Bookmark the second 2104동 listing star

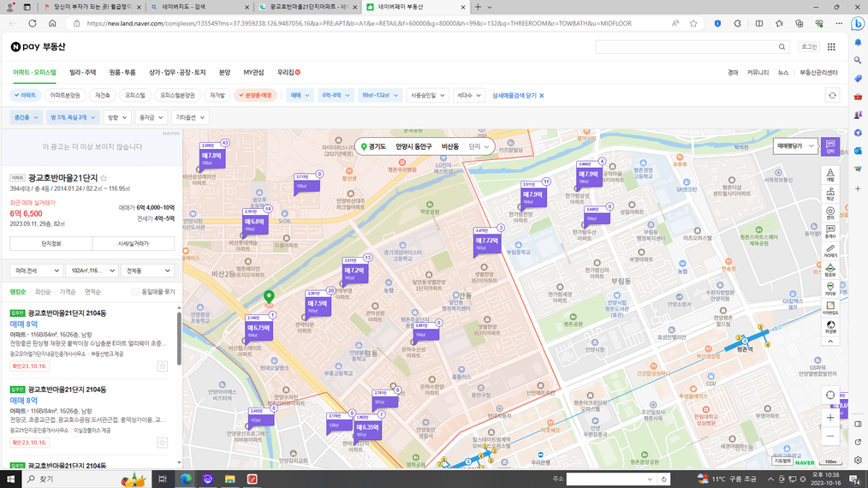click(162, 443)
